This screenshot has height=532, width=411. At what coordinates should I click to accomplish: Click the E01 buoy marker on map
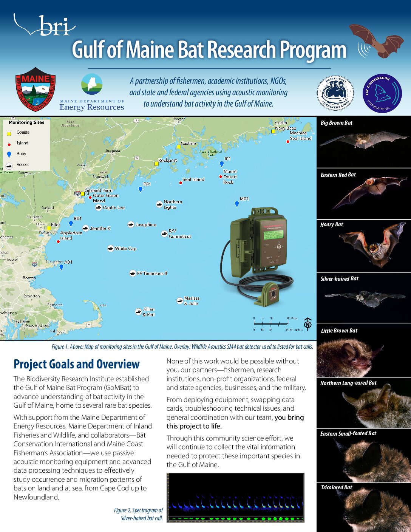click(x=141, y=189)
